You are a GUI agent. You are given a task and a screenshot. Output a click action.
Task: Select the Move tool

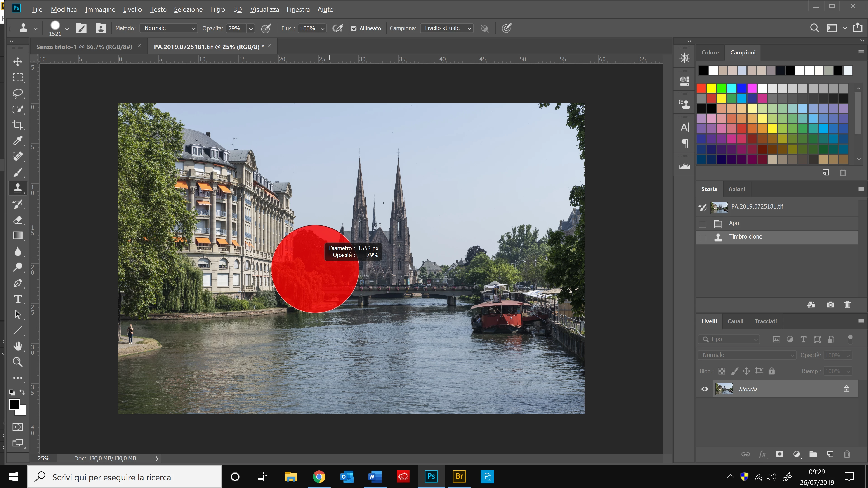click(18, 61)
